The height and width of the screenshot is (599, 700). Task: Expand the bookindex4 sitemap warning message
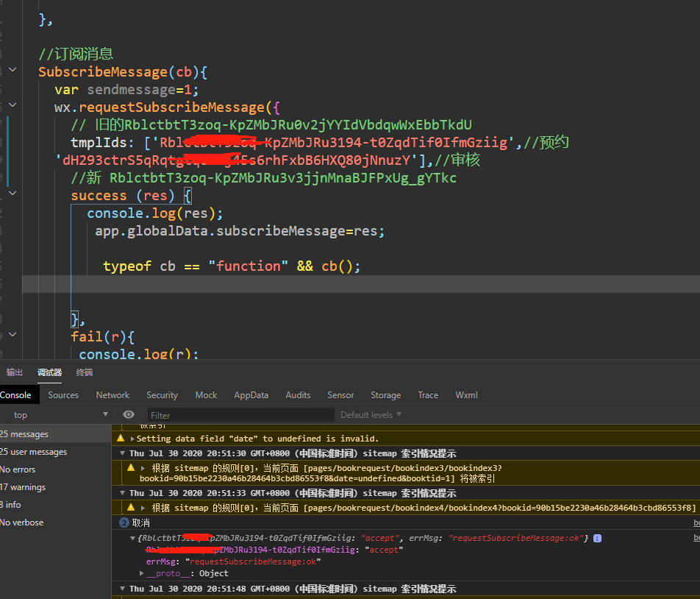pos(143,508)
